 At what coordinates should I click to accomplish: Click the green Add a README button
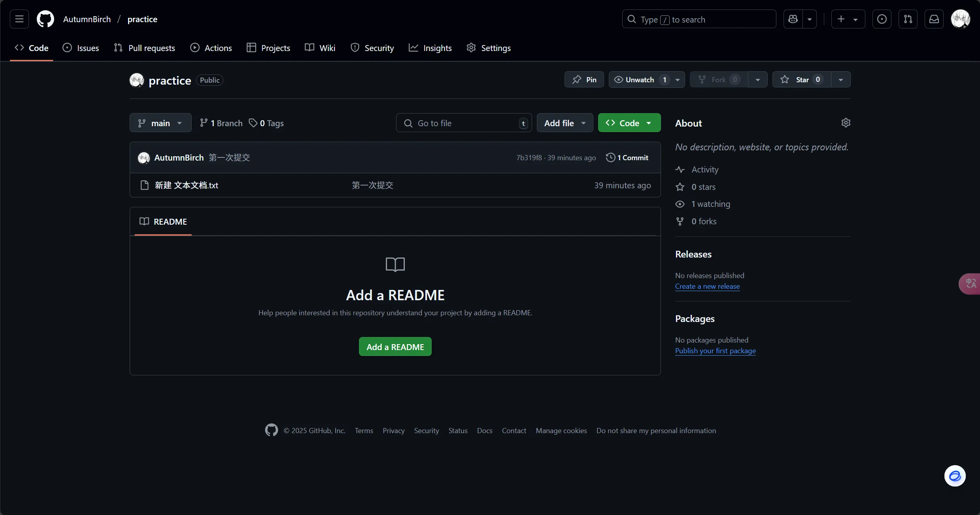point(395,346)
